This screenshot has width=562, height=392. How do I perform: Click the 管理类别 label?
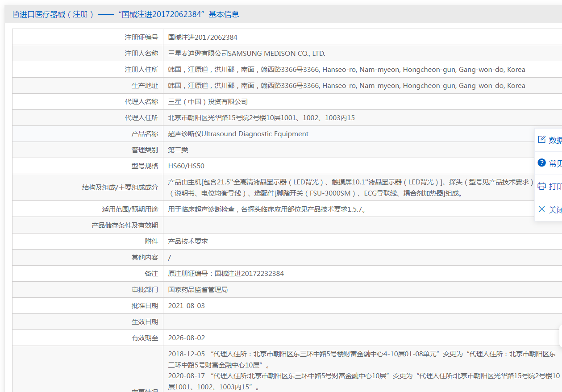click(x=145, y=150)
